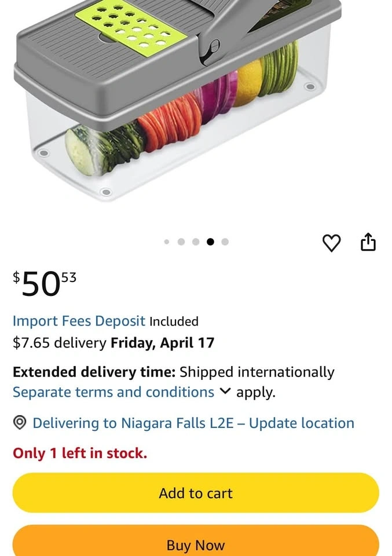Select the fourth active carousel dot

tap(210, 242)
